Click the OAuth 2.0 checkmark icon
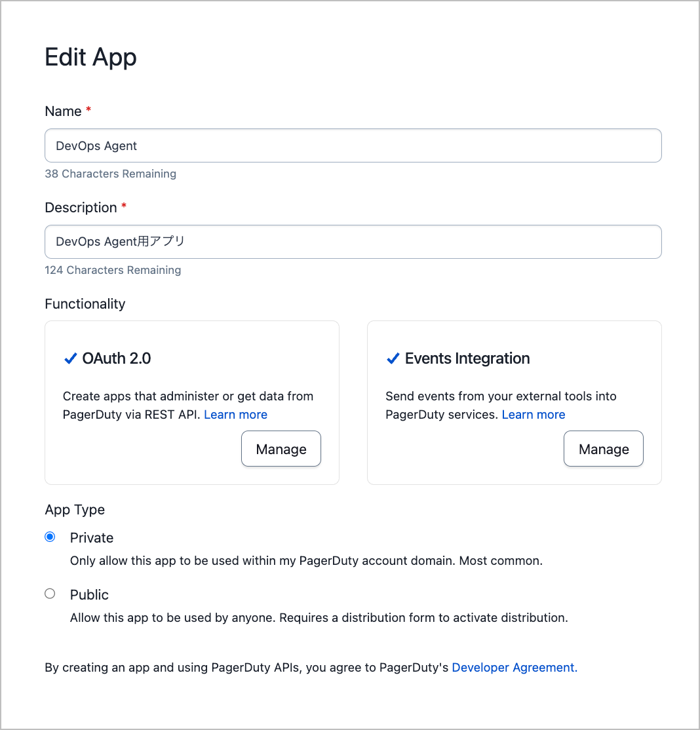Image resolution: width=700 pixels, height=730 pixels. [x=70, y=358]
